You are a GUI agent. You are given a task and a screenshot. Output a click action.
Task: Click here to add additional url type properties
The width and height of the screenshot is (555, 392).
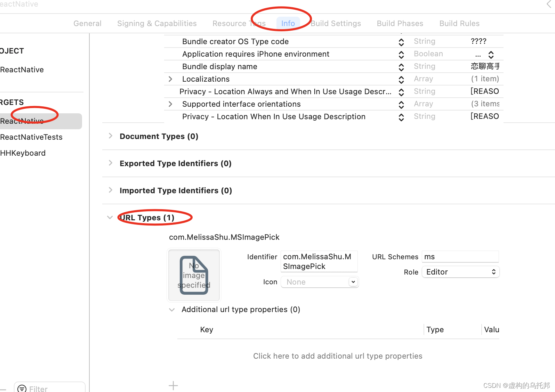(338, 356)
